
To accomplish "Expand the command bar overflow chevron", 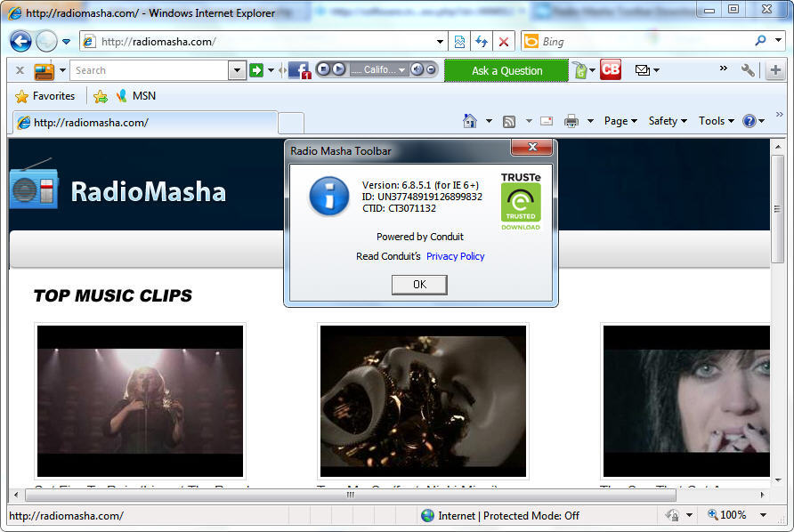I will (x=780, y=115).
